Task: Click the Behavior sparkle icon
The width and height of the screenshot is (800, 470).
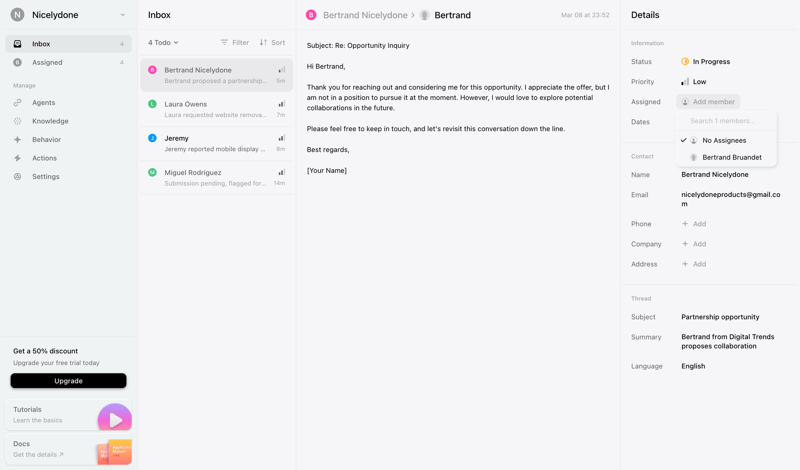Action: pos(17,139)
